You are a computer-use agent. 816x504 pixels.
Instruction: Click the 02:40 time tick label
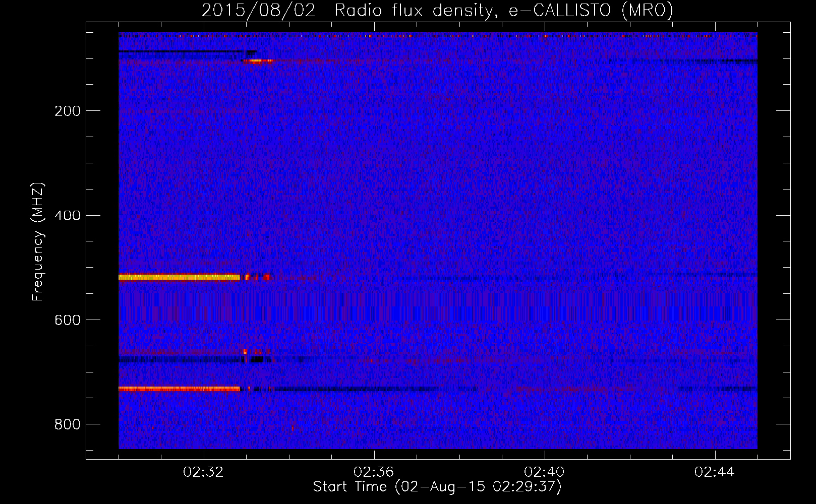(x=544, y=472)
